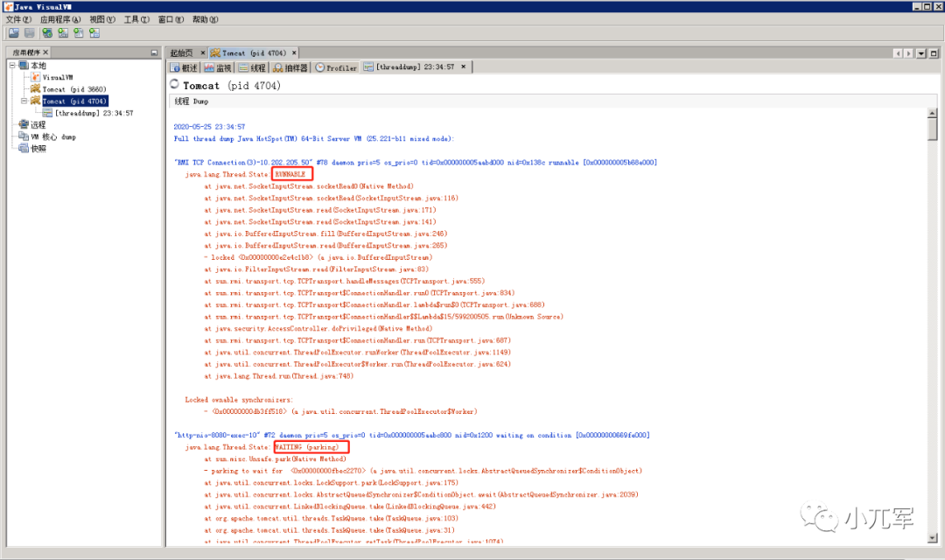Select [threaddump] 23:34:57 tree entry
Image resolution: width=945 pixels, height=560 pixels.
[94, 113]
